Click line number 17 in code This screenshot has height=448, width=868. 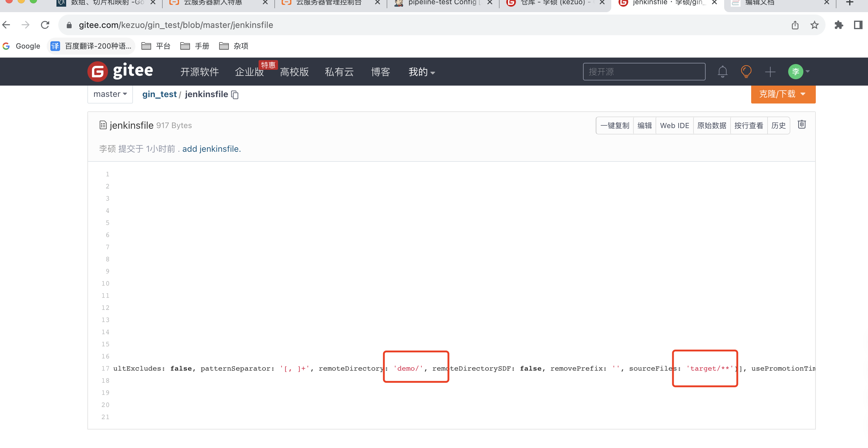click(x=105, y=368)
